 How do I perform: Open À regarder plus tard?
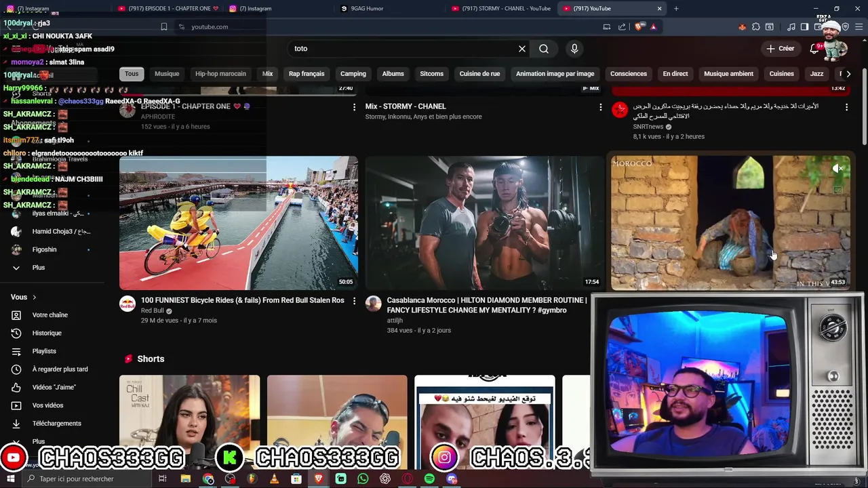click(60, 369)
